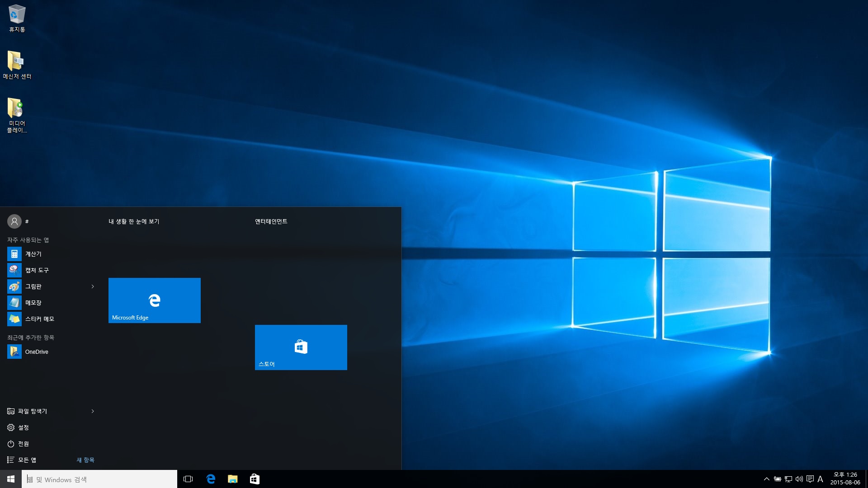Click the Windows Start button
The width and height of the screenshot is (868, 488).
coord(11,479)
